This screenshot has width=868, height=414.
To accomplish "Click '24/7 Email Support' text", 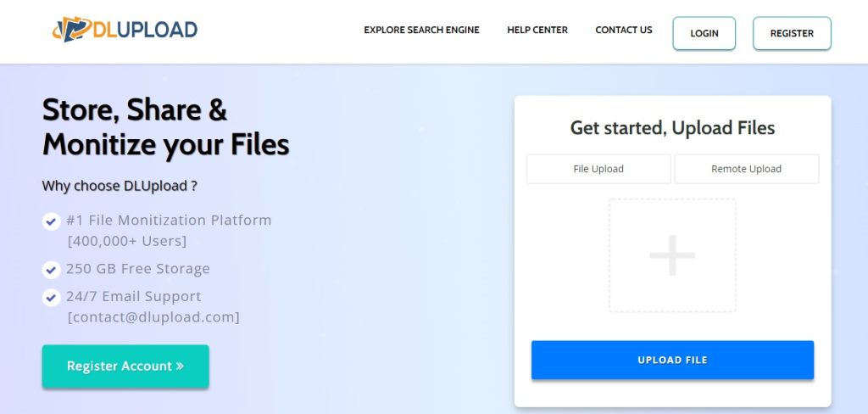I will tap(133, 297).
